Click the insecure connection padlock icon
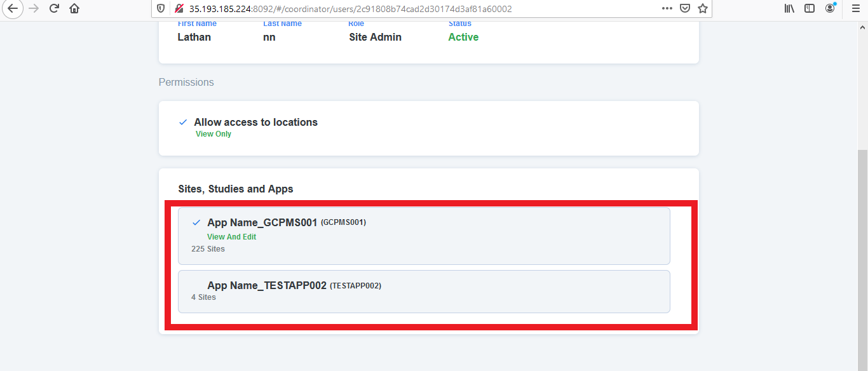 [x=179, y=9]
